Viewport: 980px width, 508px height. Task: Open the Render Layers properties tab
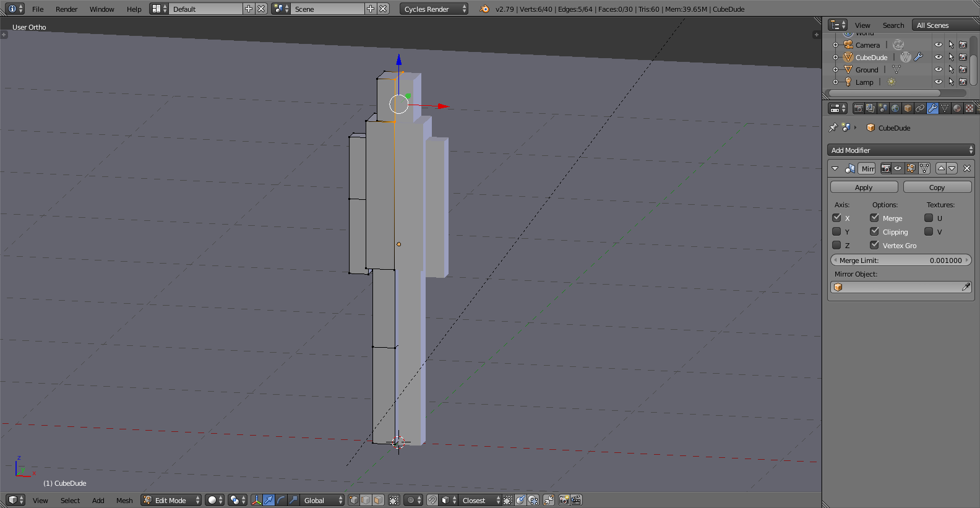870,108
